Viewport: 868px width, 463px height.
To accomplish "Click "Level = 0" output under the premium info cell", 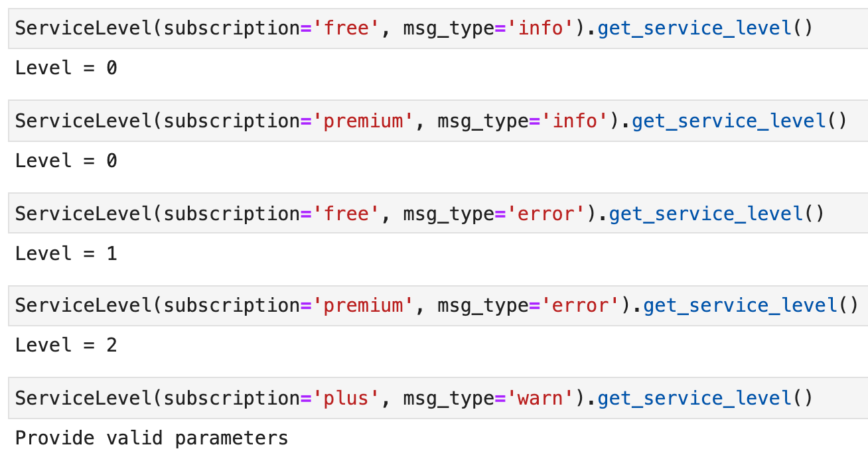I will coord(66,161).
